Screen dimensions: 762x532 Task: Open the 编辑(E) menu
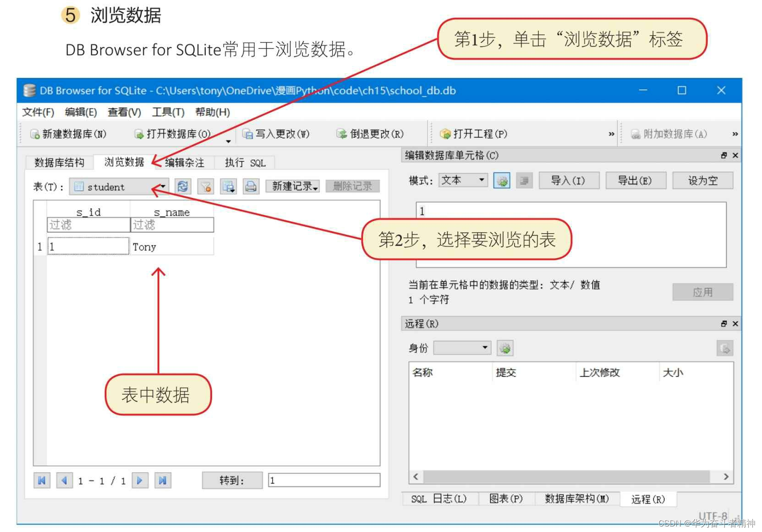[x=81, y=112]
